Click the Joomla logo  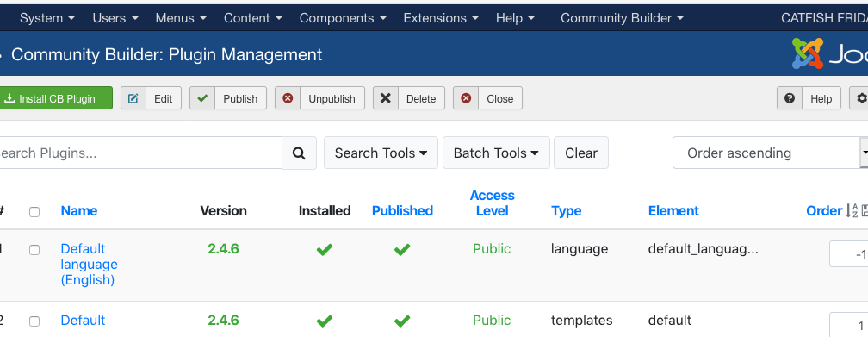829,53
